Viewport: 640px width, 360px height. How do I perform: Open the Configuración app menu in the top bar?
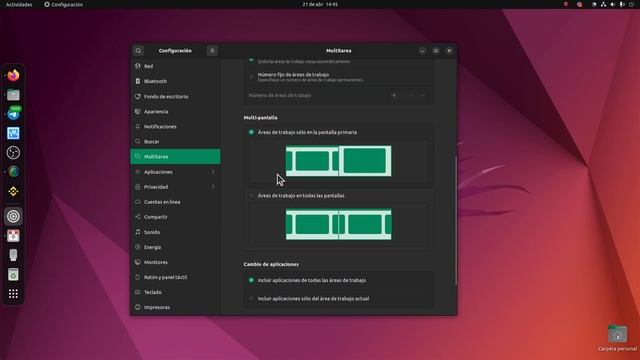click(x=63, y=4)
